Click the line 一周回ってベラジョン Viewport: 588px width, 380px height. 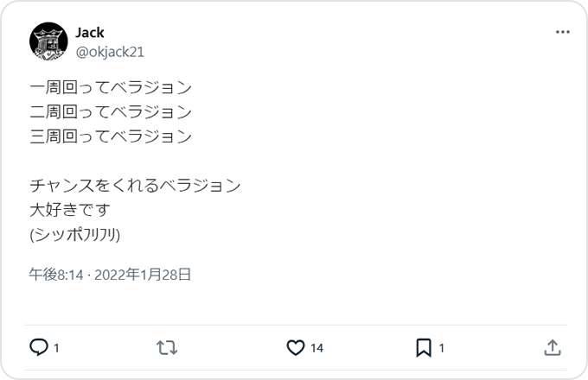click(x=111, y=87)
